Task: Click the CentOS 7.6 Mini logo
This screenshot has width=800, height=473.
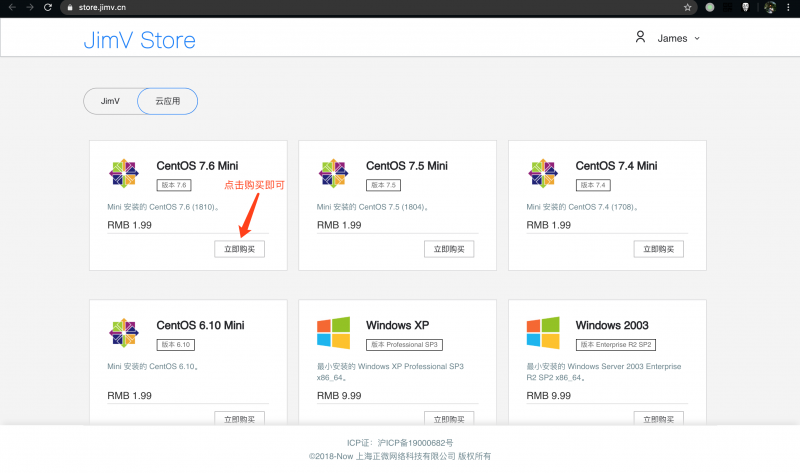Action: click(124, 173)
